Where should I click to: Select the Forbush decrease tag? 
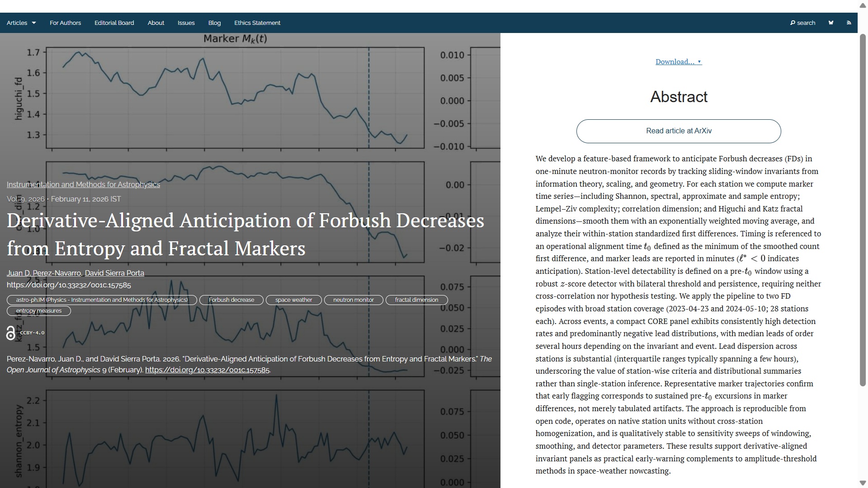pyautogui.click(x=231, y=300)
